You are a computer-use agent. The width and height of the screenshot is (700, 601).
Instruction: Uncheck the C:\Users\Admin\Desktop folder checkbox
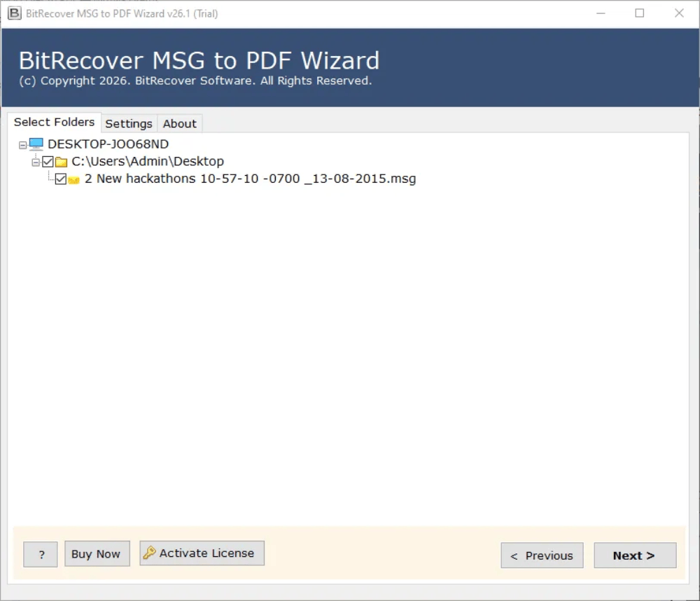click(47, 161)
